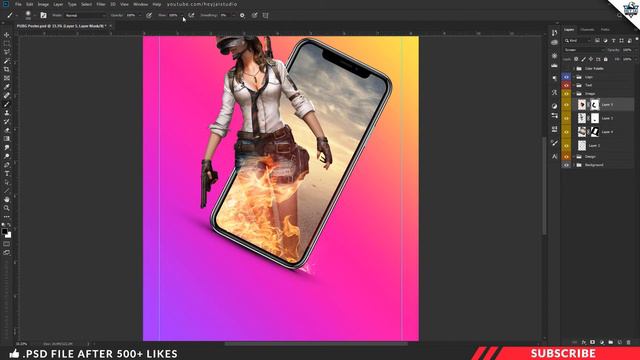The width and height of the screenshot is (640, 360).
Task: Toggle Quick Mask mode
Action: [7, 244]
